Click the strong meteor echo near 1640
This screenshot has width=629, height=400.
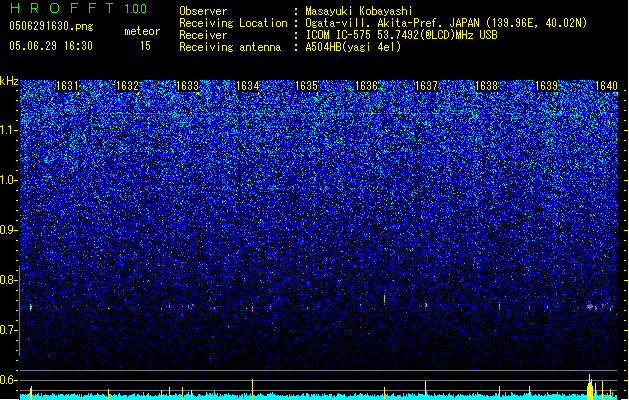(590, 307)
